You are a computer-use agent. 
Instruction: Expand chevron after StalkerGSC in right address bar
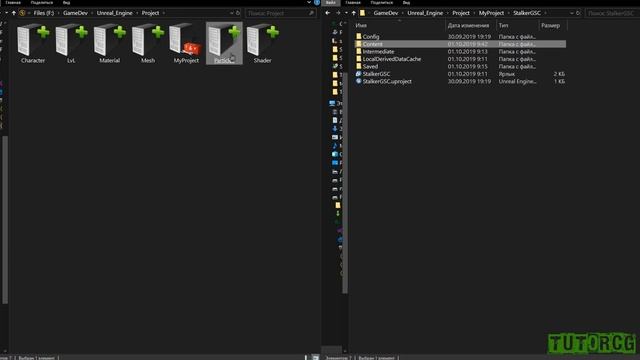pos(545,13)
